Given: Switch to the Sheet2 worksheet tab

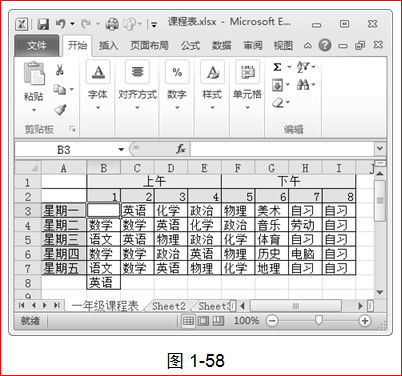Looking at the screenshot, I should click(169, 306).
